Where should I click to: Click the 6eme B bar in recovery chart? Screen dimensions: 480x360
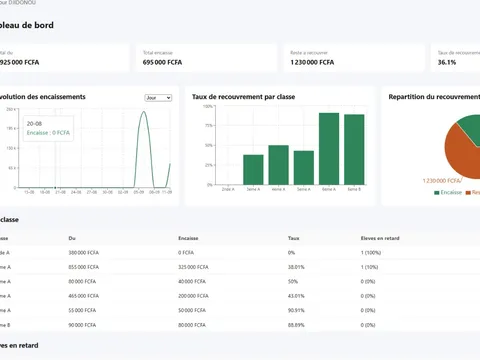tap(354, 149)
